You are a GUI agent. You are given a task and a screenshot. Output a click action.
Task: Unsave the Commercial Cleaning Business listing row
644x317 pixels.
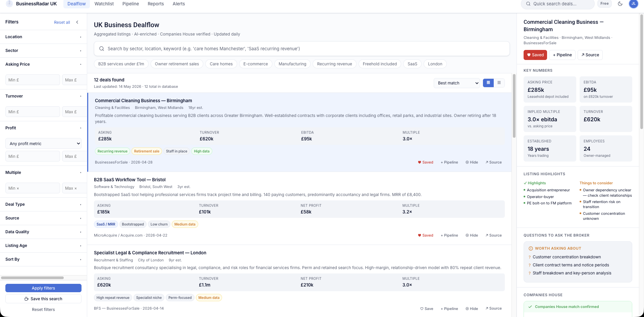425,162
